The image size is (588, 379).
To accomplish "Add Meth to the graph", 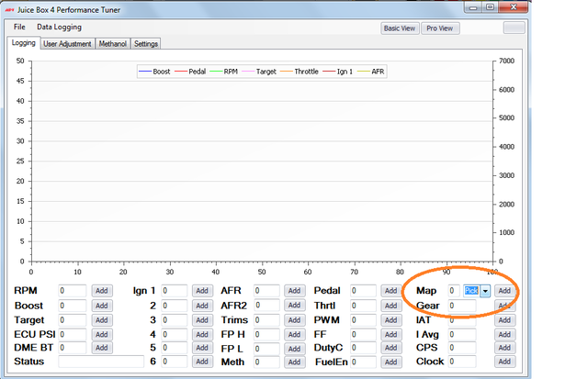I will click(294, 362).
